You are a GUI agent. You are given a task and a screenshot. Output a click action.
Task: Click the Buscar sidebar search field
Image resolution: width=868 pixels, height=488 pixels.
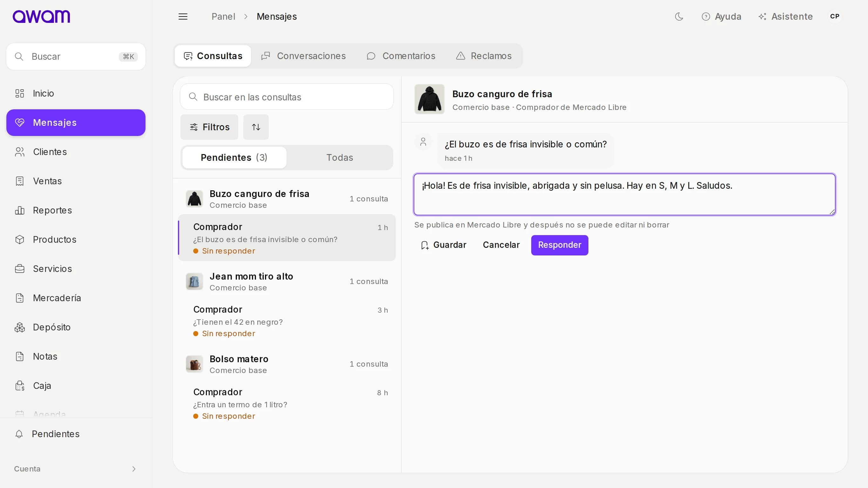76,57
